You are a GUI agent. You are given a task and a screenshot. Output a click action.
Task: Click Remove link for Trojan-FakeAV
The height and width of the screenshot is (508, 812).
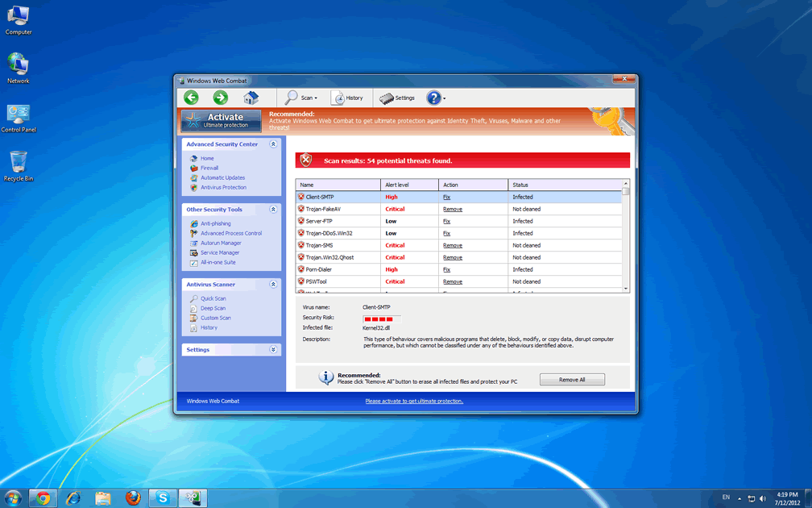click(x=452, y=209)
